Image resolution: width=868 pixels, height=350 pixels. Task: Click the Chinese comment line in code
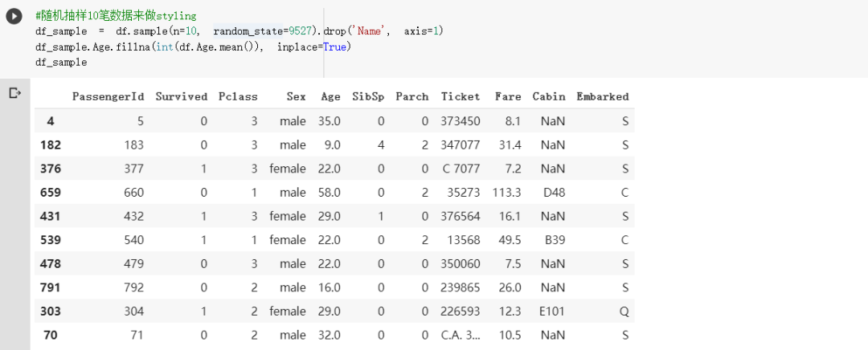point(115,16)
